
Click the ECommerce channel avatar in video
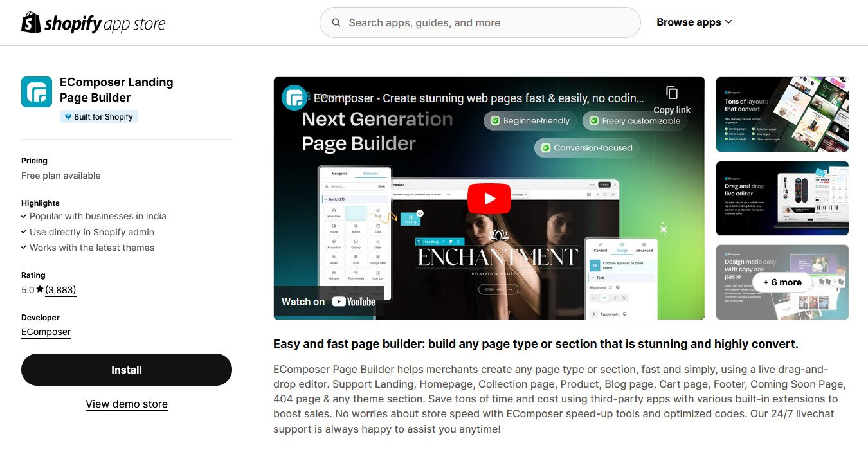[294, 98]
